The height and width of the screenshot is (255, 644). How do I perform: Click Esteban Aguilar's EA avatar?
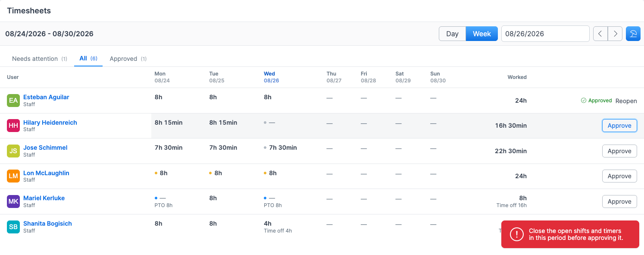pyautogui.click(x=13, y=101)
